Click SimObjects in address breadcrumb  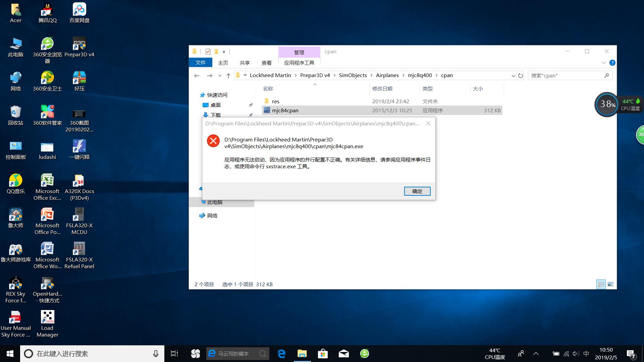point(353,75)
